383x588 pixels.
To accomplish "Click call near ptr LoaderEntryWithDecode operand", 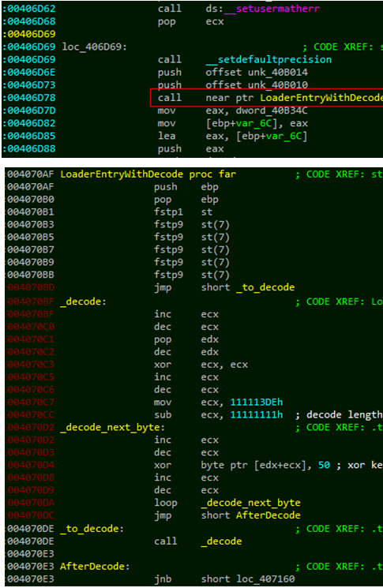I will coord(294,98).
